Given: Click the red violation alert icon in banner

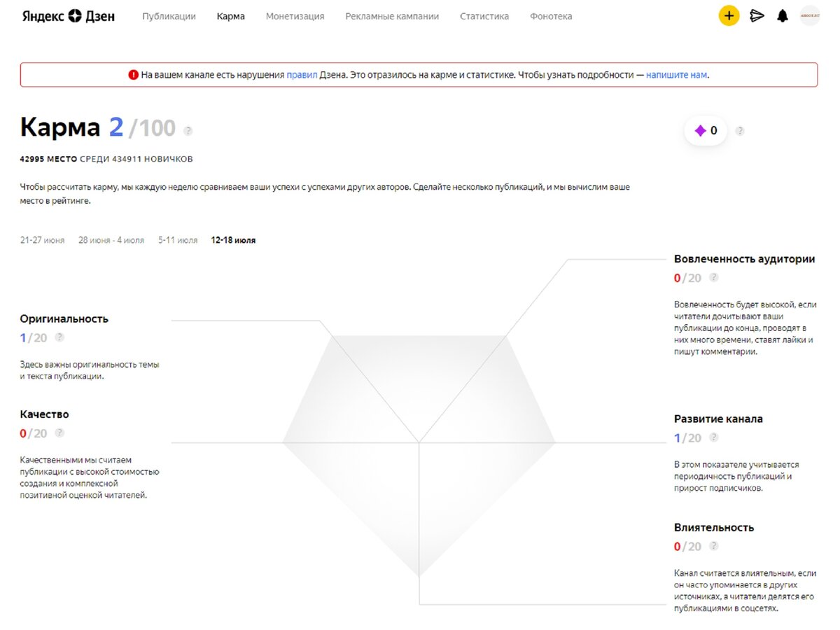Looking at the screenshot, I should (134, 73).
